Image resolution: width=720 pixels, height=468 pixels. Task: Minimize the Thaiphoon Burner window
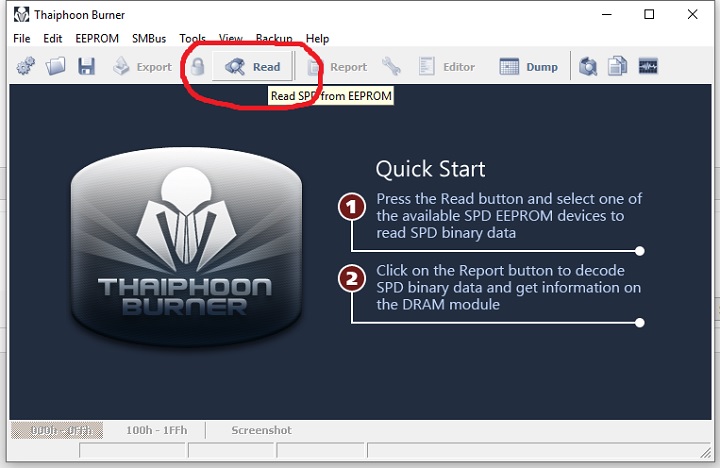click(607, 15)
